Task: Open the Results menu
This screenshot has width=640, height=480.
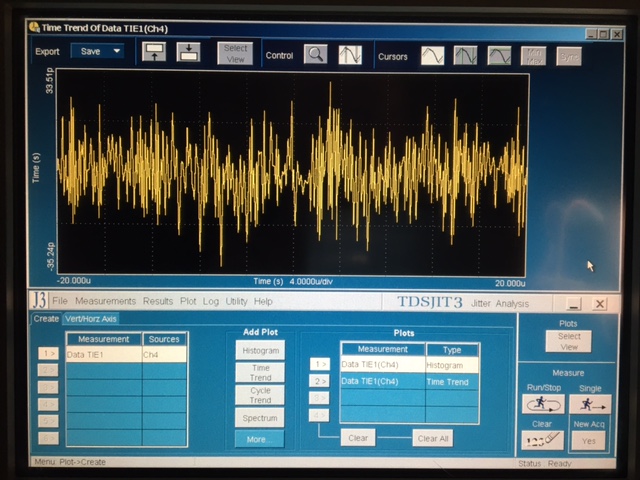Action: (158, 301)
